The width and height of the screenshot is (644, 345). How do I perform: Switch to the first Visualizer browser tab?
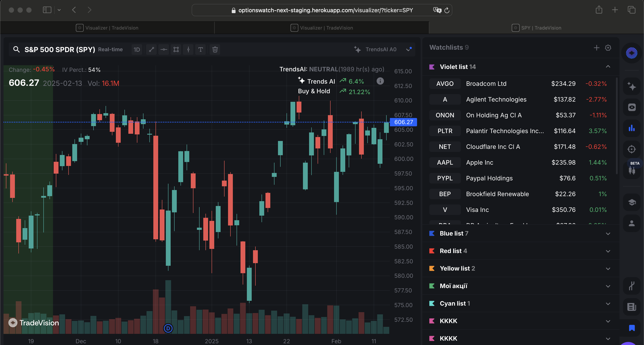[x=107, y=28]
